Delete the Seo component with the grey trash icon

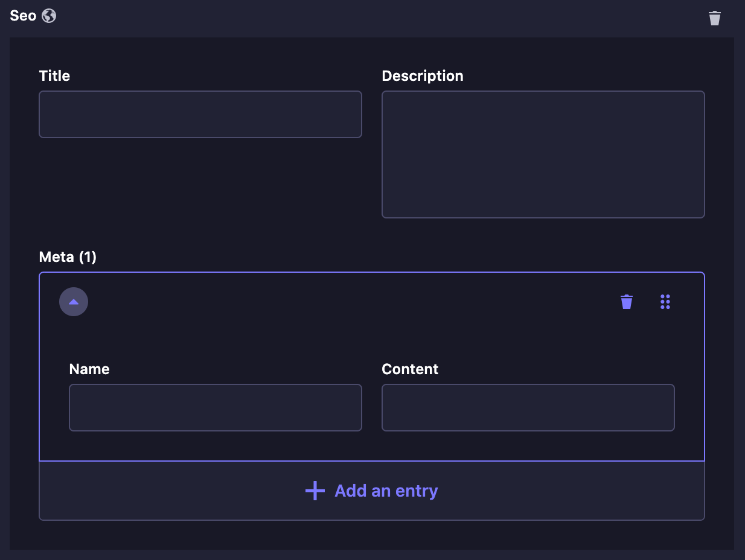pyautogui.click(x=714, y=17)
